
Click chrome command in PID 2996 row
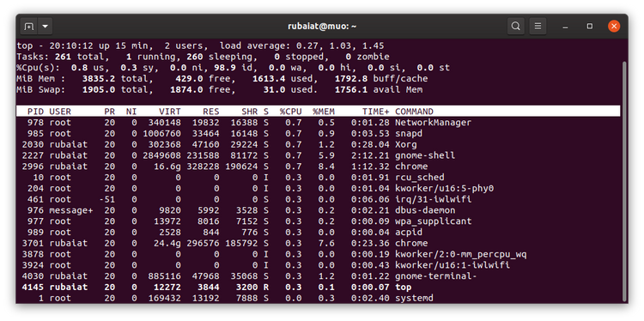(x=411, y=167)
